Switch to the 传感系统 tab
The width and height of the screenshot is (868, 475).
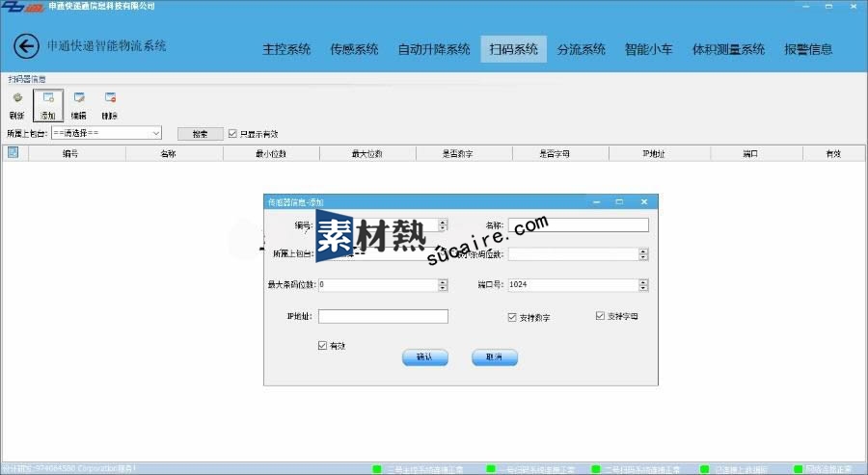(x=354, y=49)
